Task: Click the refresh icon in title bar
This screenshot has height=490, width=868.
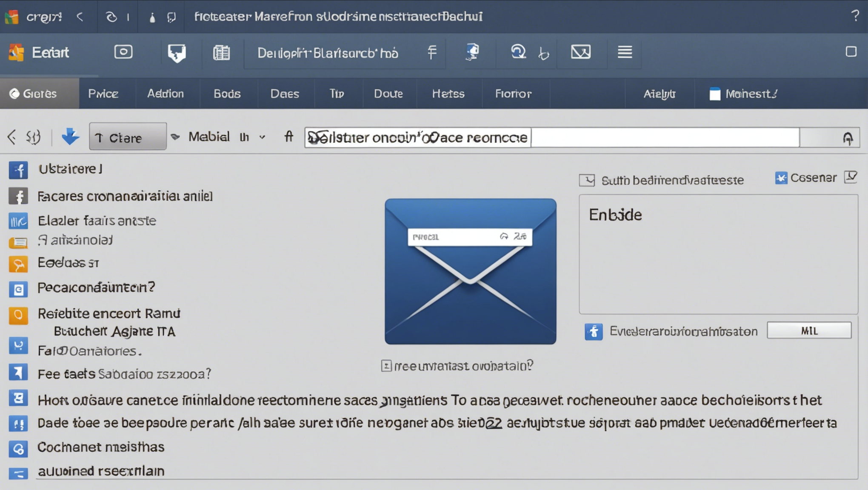Action: (111, 17)
